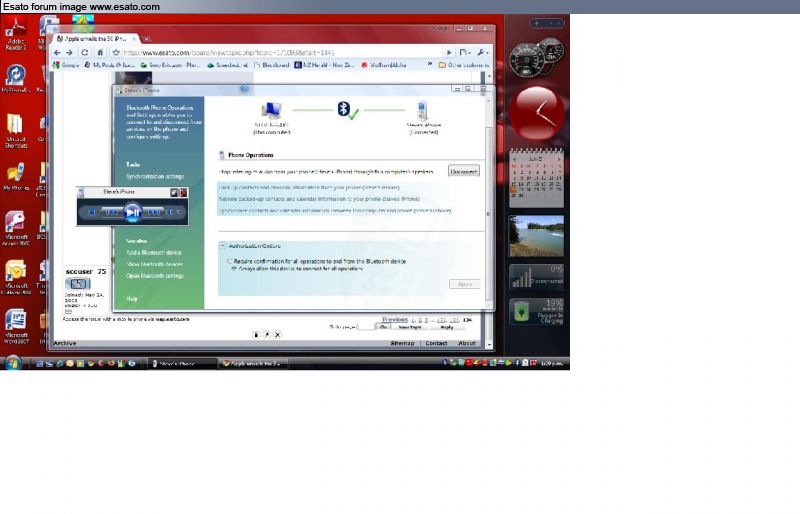This screenshot has width=800, height=514.
Task: Click the stop button in mini player
Action: coord(92,212)
